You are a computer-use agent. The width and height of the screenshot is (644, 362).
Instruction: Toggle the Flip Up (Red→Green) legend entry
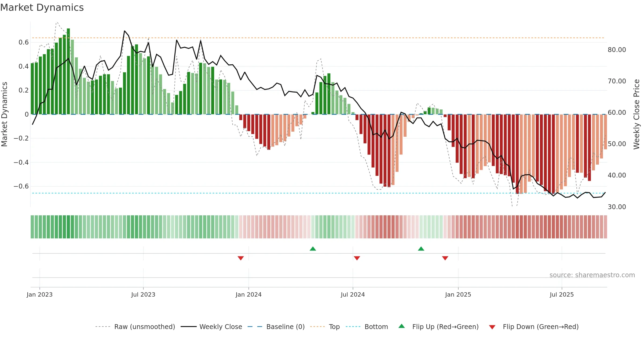[x=438, y=327]
